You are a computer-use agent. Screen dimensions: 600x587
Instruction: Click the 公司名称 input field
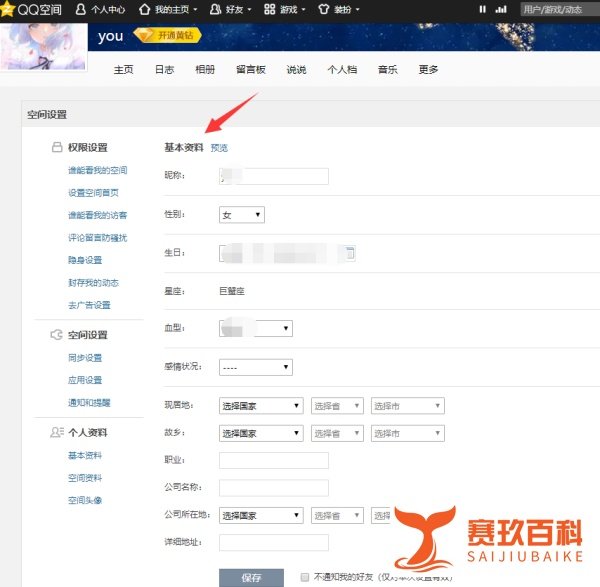(274, 488)
